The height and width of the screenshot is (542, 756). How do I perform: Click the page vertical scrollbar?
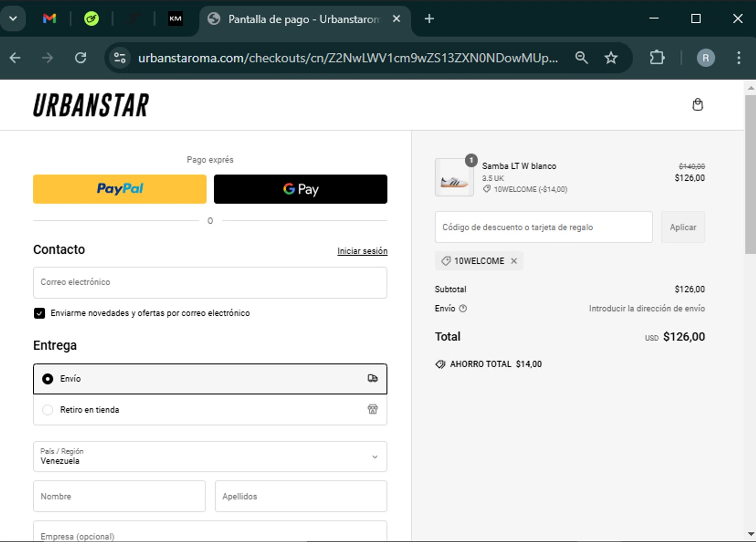coord(750,175)
